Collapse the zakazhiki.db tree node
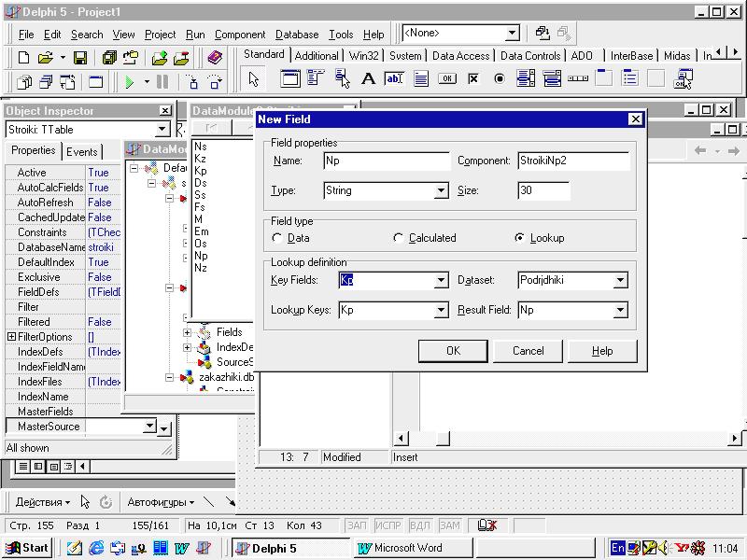 169,377
